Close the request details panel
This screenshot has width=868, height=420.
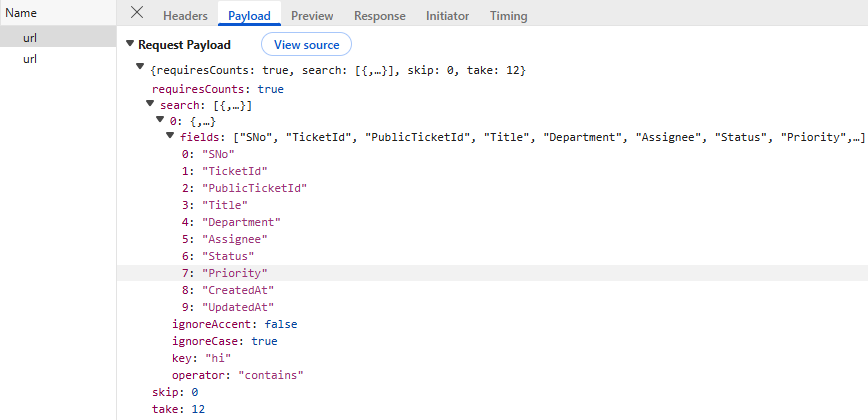tap(137, 13)
